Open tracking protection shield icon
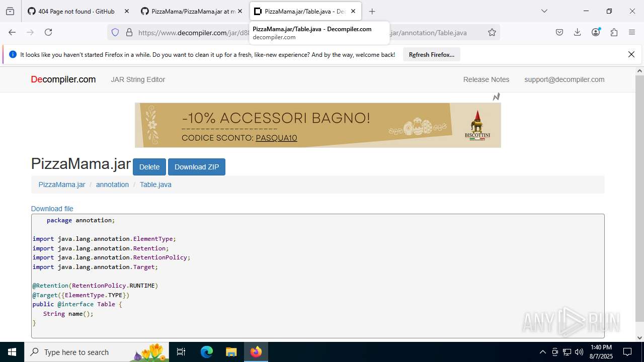This screenshot has width=644, height=362. pyautogui.click(x=115, y=32)
